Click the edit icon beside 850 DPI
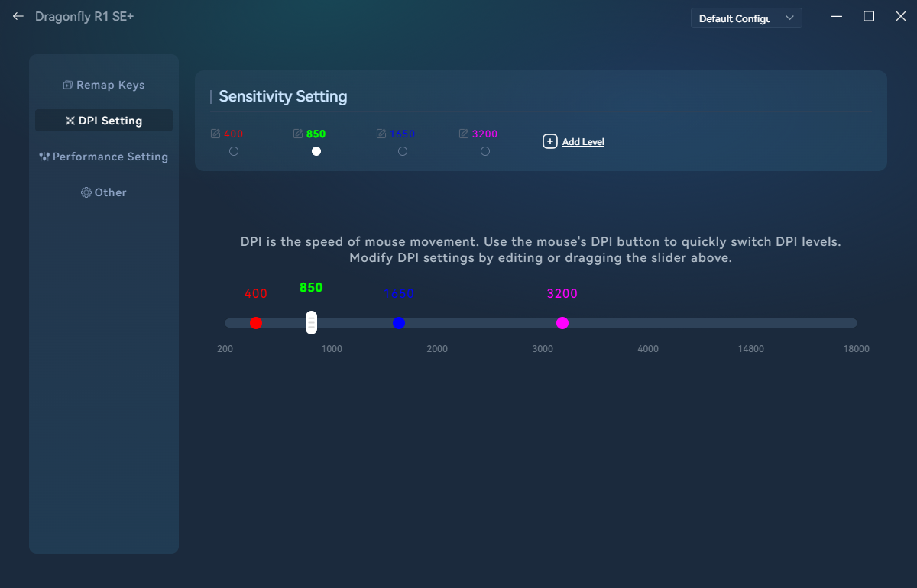 coord(298,134)
